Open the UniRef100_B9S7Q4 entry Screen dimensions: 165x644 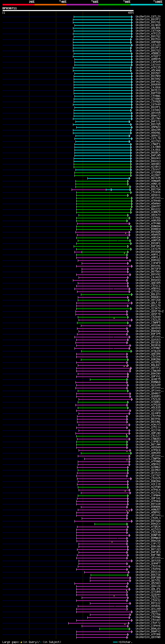click(x=148, y=190)
